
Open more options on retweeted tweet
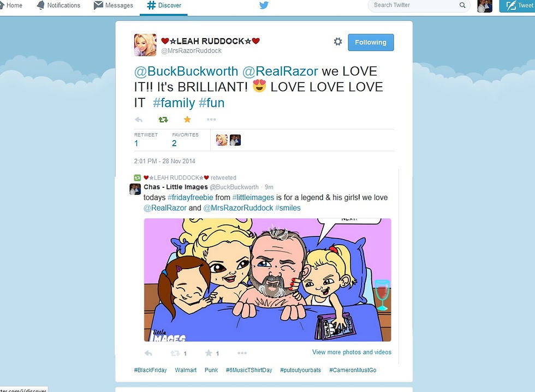point(242,353)
